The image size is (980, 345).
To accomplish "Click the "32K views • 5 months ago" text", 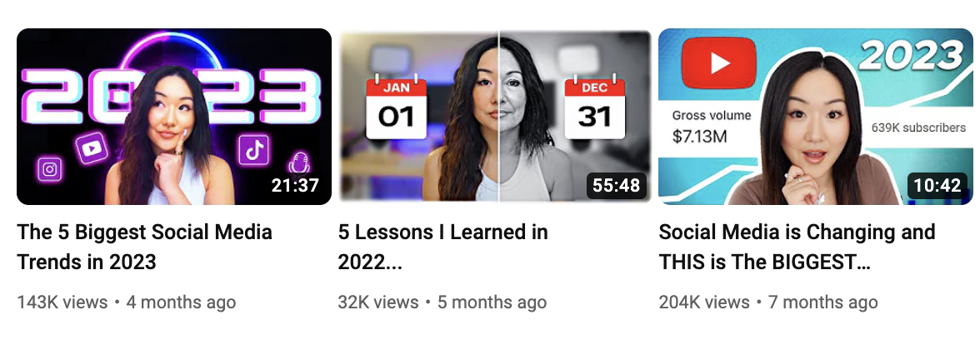I will click(x=442, y=302).
